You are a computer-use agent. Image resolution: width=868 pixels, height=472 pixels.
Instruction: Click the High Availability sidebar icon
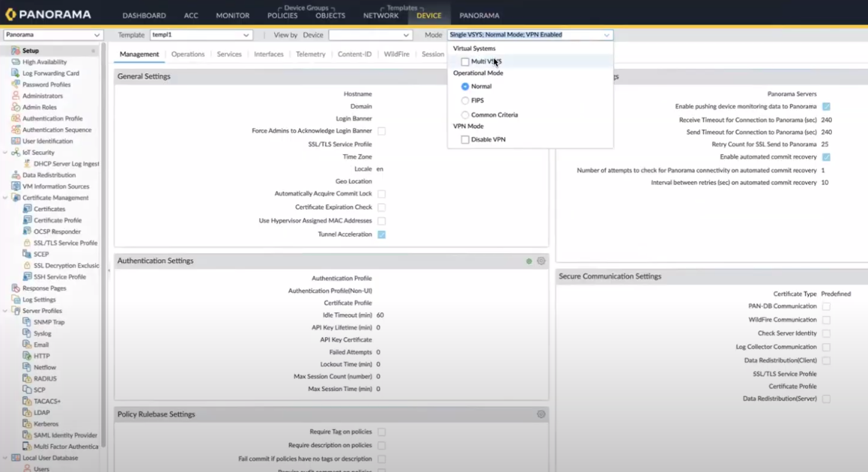coord(16,62)
